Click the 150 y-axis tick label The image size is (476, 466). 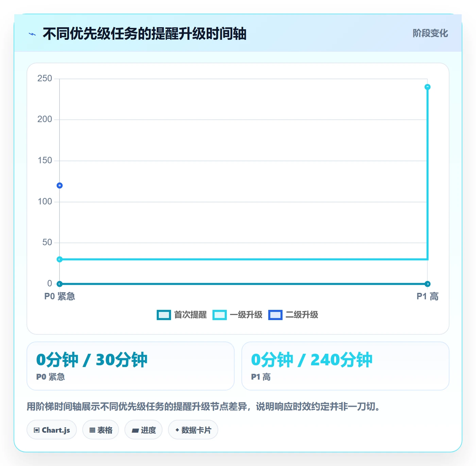click(x=45, y=161)
